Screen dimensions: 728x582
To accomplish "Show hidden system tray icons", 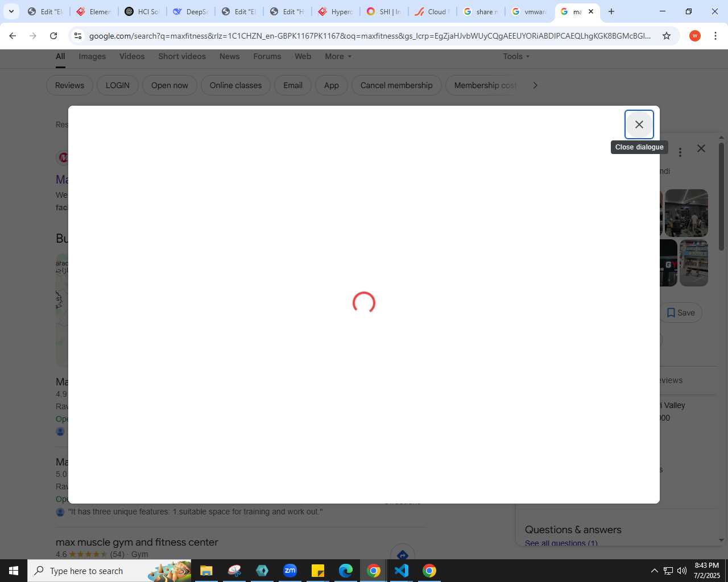I will point(654,571).
